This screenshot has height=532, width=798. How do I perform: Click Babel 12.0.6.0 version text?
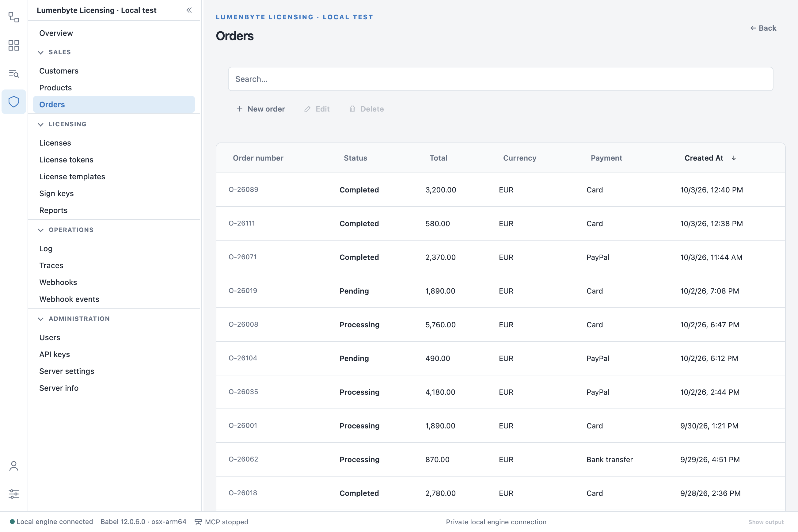143,522
